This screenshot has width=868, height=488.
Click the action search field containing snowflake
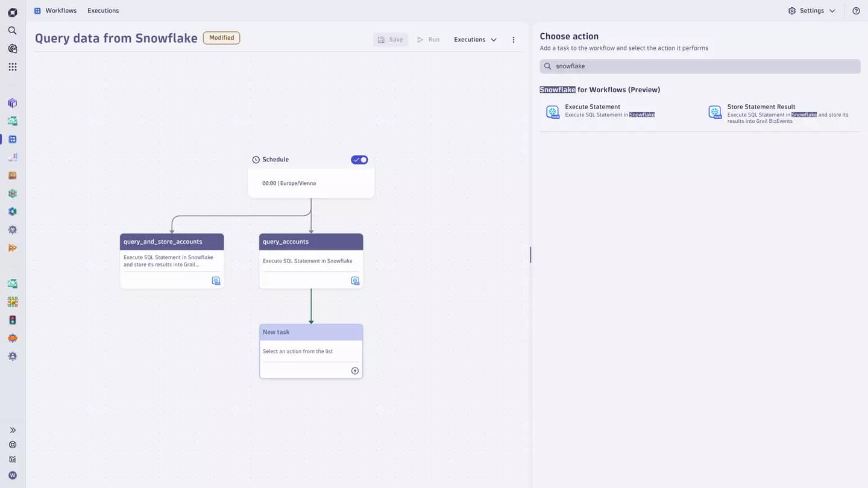click(700, 66)
